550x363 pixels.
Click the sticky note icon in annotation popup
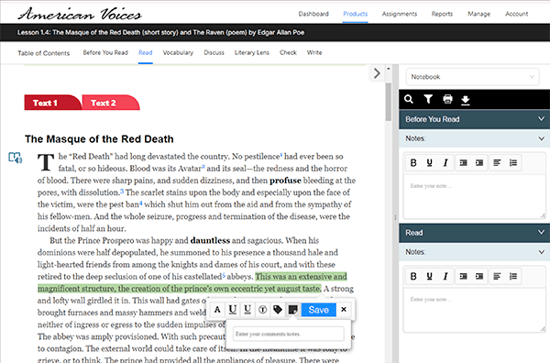(x=293, y=310)
